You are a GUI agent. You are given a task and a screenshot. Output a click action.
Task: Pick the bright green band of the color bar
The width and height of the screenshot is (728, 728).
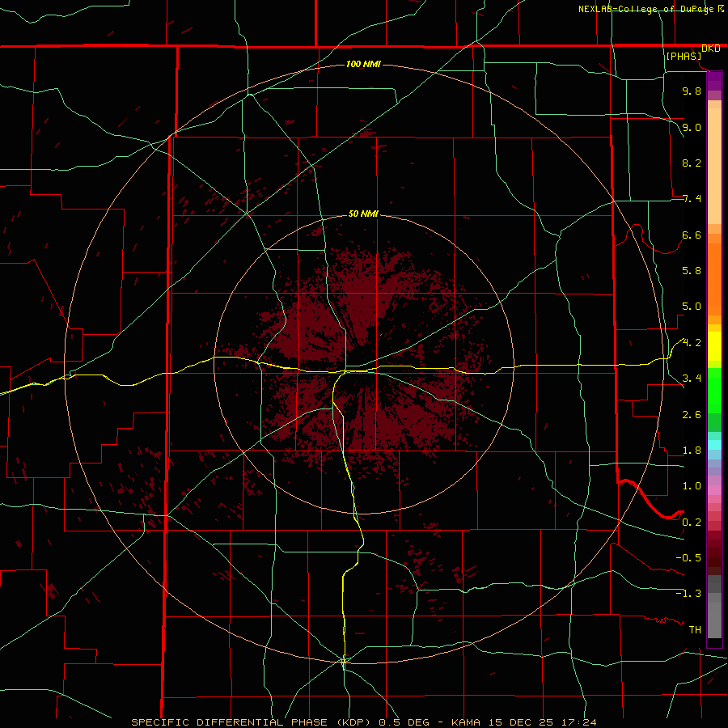[x=714, y=391]
